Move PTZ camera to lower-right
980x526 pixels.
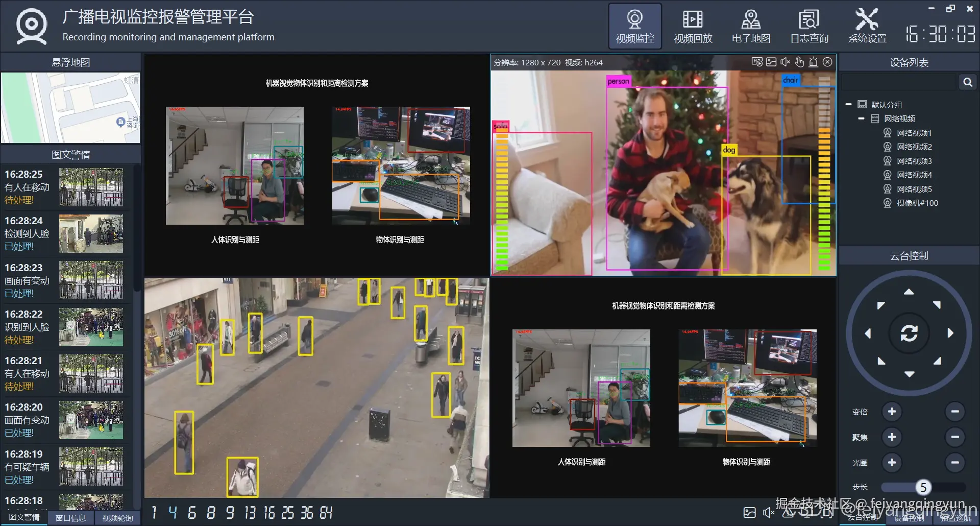(937, 361)
